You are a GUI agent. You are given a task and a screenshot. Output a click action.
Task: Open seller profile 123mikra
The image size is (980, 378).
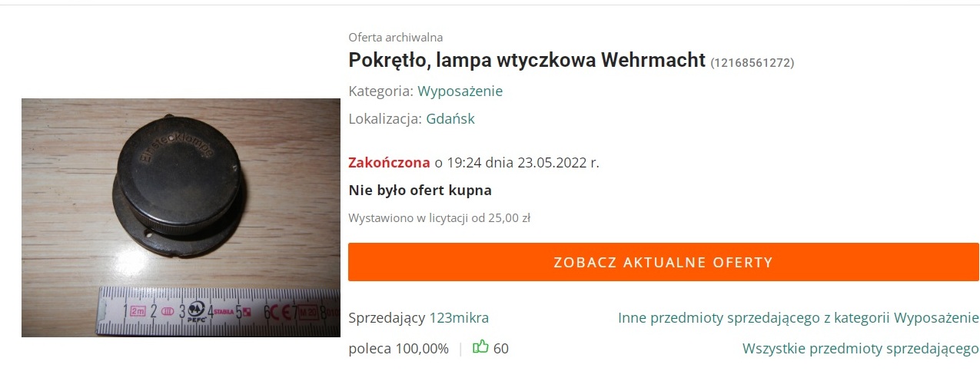click(x=459, y=318)
